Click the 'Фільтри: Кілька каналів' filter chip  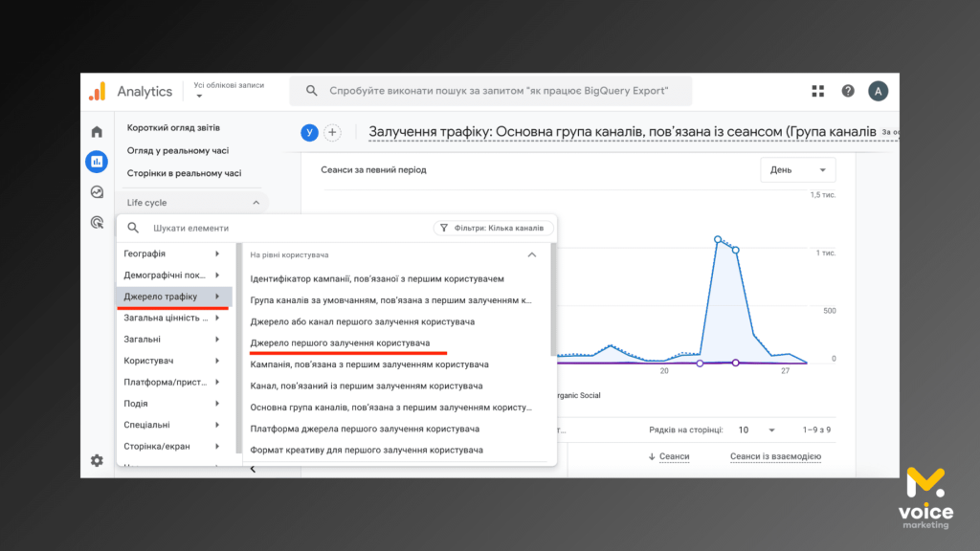[x=493, y=229]
